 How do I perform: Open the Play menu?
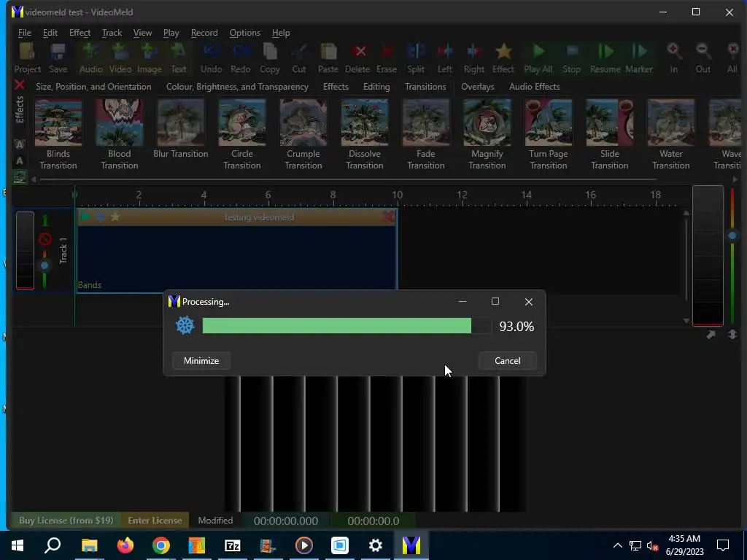[x=171, y=32]
